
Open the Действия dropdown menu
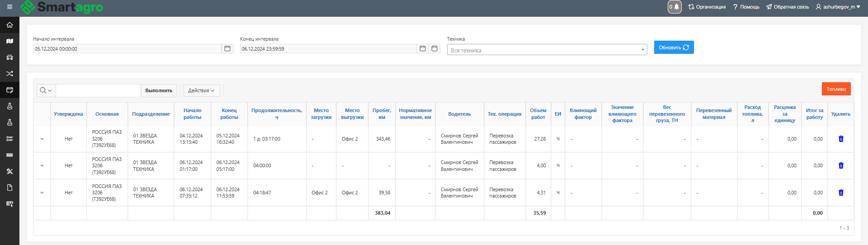tap(202, 90)
